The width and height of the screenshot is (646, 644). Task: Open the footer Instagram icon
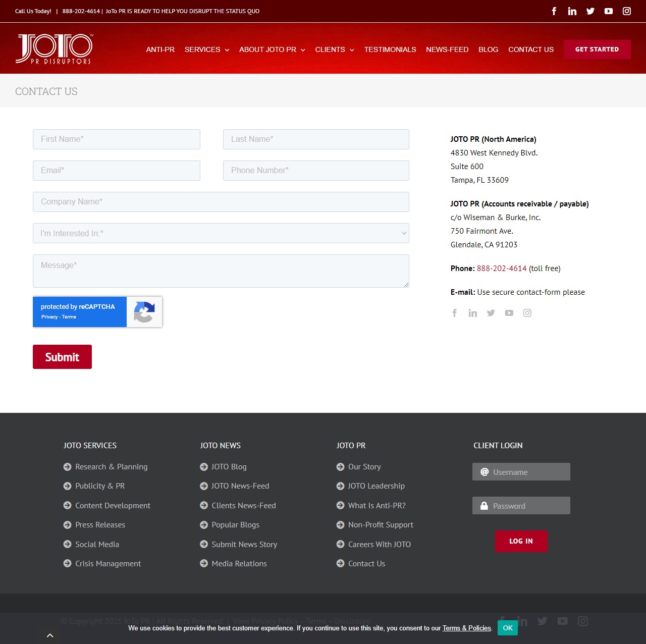[x=583, y=621]
